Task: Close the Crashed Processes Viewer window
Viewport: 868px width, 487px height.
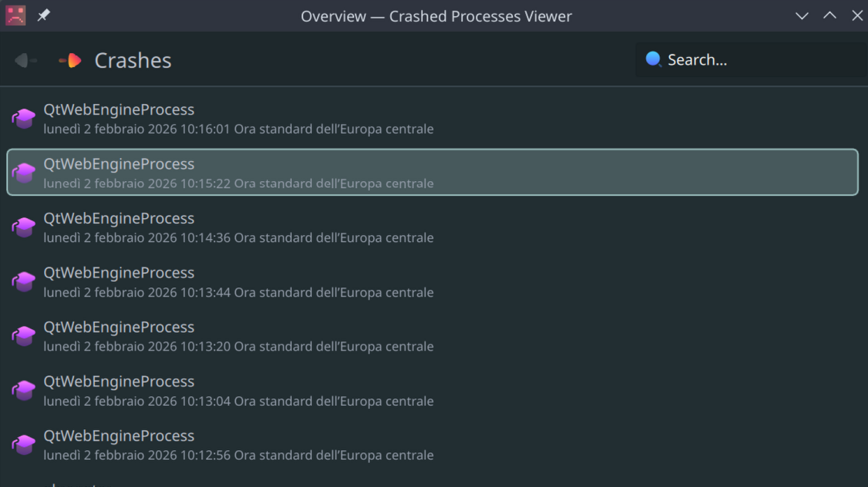Action: coord(856,15)
